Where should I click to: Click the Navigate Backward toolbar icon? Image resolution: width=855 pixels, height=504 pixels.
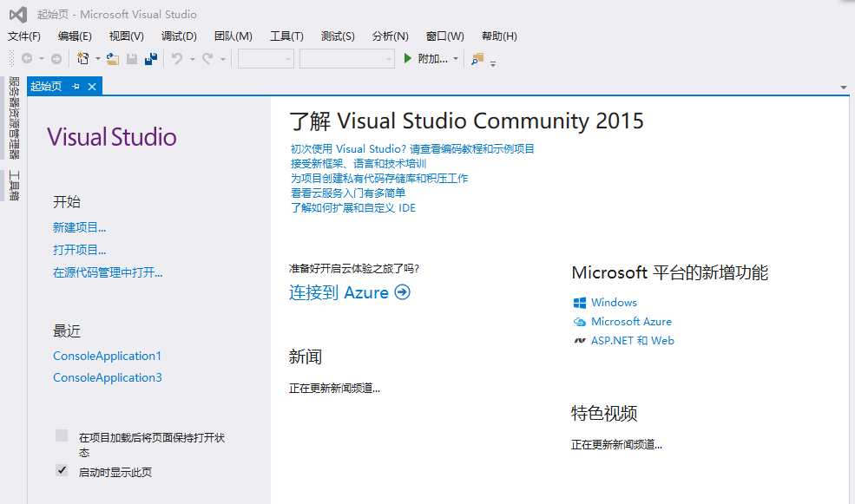coord(28,58)
